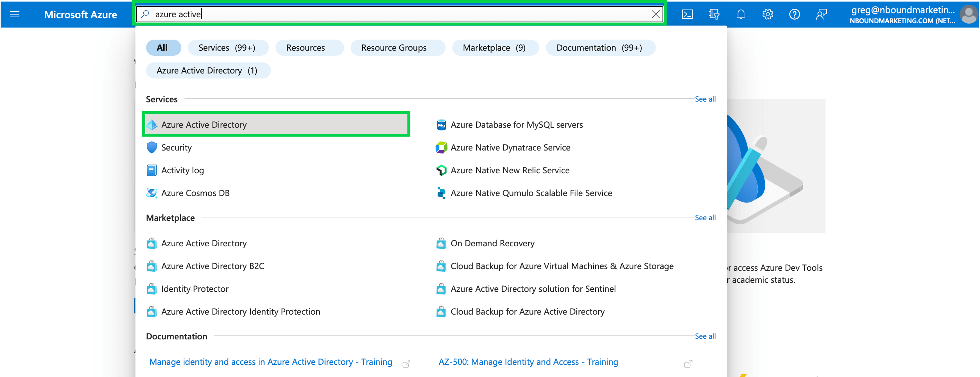This screenshot has width=980, height=377.
Task: Click the notifications bell icon
Action: point(741,14)
